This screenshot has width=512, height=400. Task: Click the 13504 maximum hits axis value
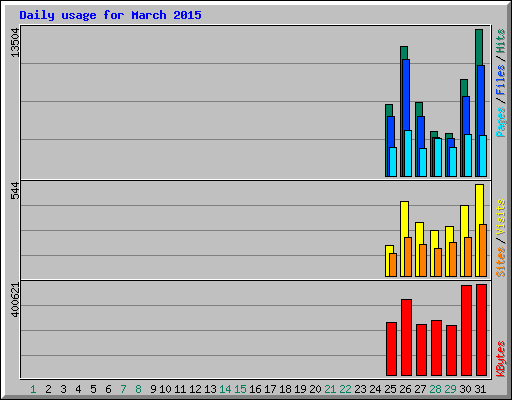pos(15,43)
